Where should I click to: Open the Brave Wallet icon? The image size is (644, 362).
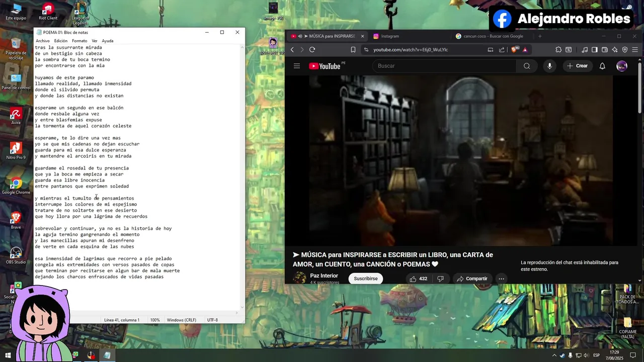click(x=605, y=50)
